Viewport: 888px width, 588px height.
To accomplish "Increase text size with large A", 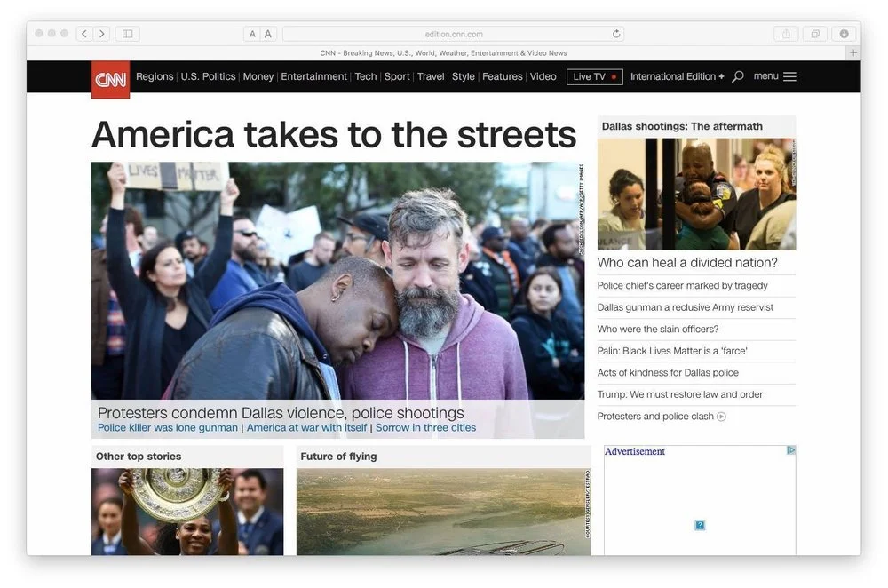I will (268, 34).
